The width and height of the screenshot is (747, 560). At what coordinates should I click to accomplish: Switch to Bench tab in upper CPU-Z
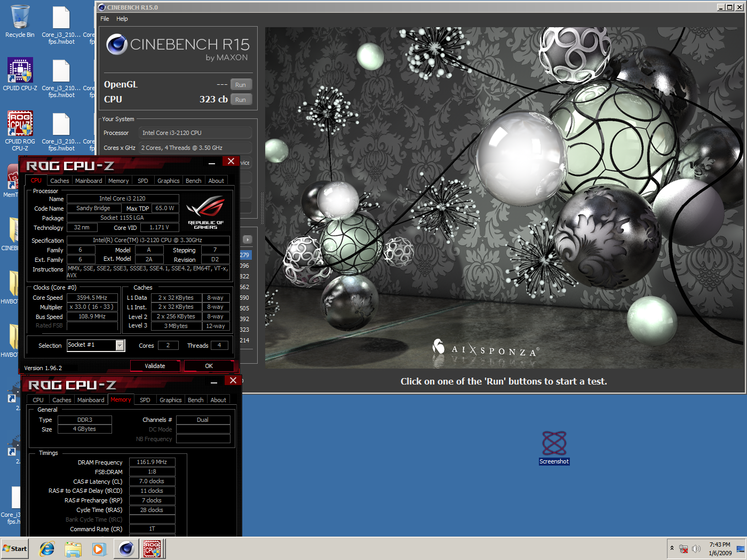194,181
